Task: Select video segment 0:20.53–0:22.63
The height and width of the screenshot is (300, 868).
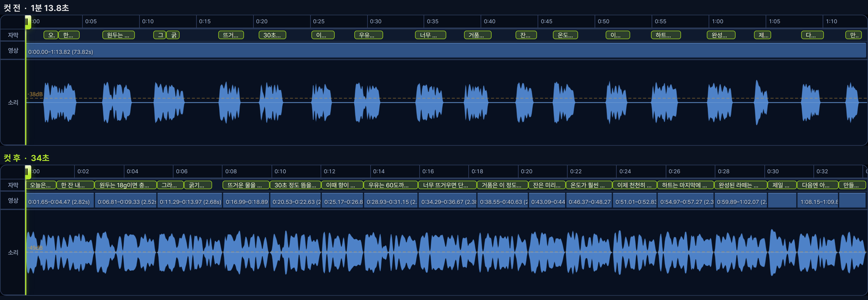Action: click(296, 201)
